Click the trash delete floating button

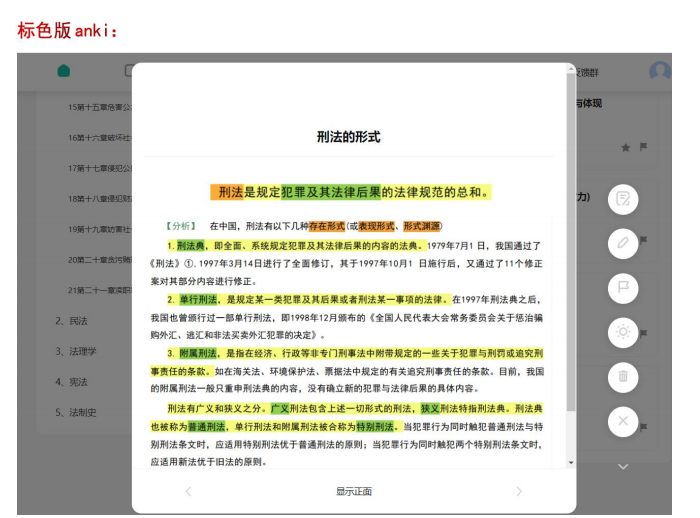[x=623, y=377]
